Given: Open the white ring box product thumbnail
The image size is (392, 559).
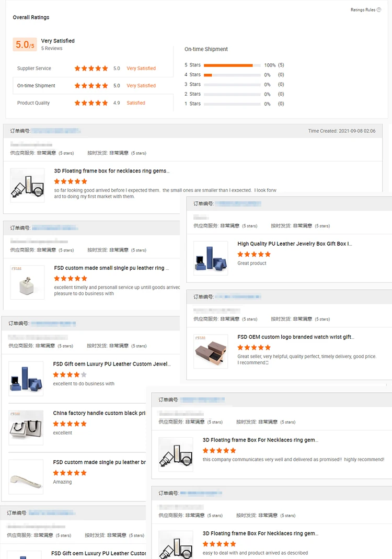Looking at the screenshot, I should coord(27,282).
